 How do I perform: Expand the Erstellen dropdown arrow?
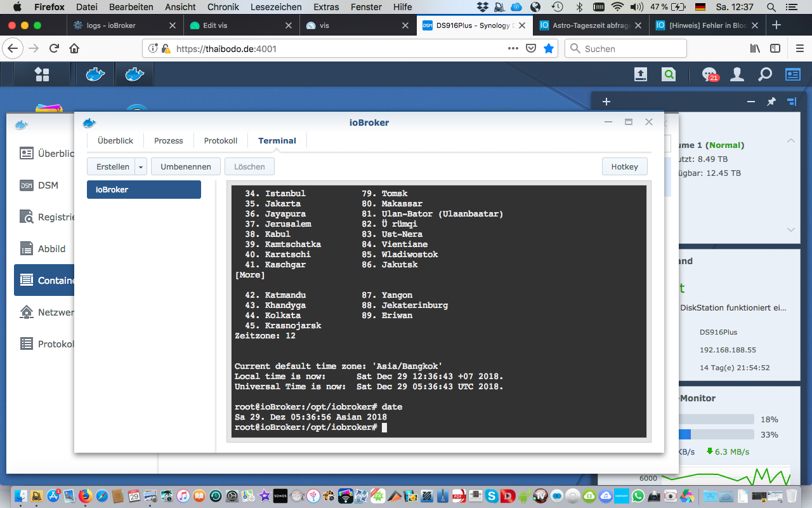click(141, 167)
